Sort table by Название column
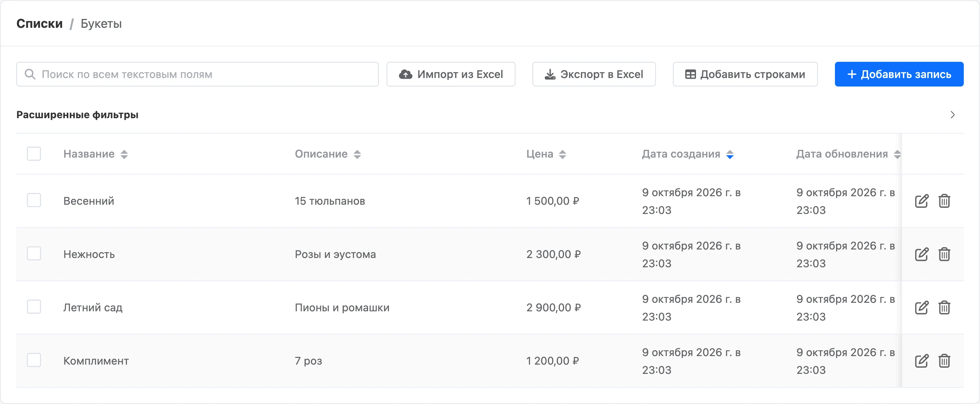The image size is (980, 404). point(124,154)
